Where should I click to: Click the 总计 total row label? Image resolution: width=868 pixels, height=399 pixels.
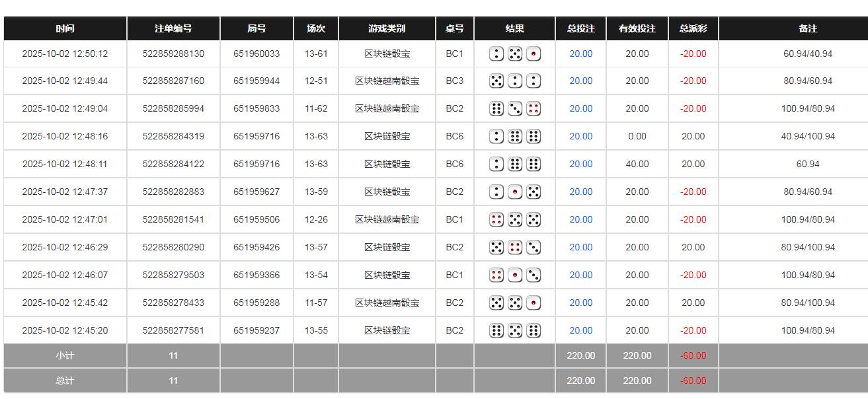64,381
